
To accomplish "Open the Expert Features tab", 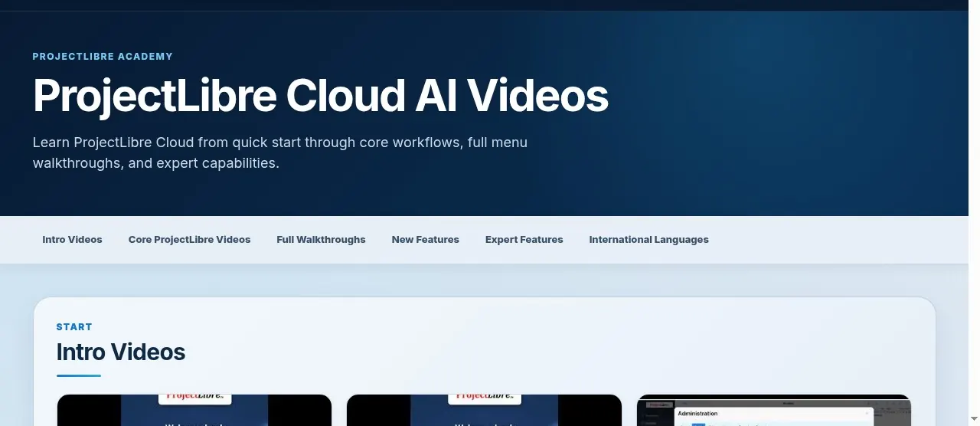I will pos(524,240).
